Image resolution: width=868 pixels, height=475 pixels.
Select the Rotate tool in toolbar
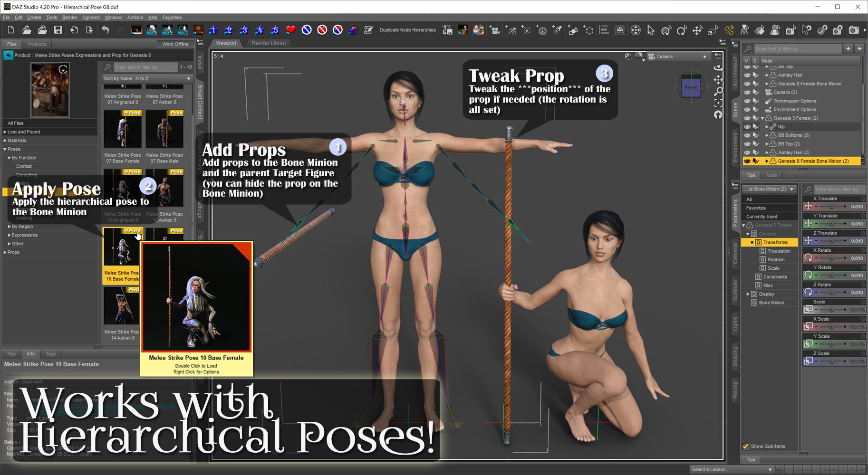(682, 30)
